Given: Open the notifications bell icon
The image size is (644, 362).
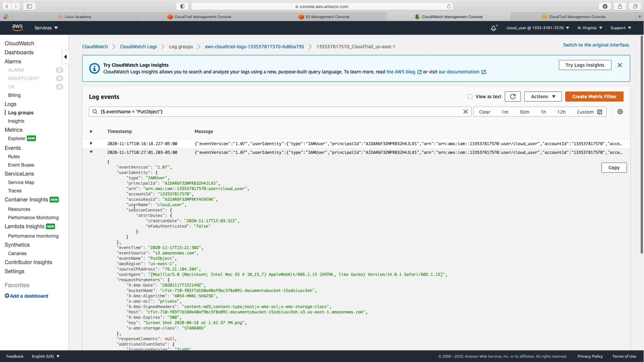Looking at the screenshot, I should pyautogui.click(x=494, y=28).
